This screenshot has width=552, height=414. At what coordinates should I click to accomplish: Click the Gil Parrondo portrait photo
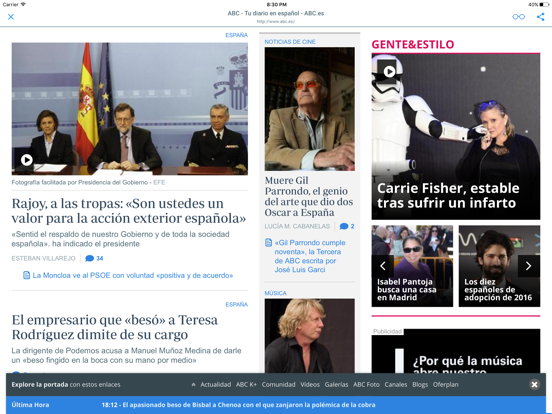(309, 109)
